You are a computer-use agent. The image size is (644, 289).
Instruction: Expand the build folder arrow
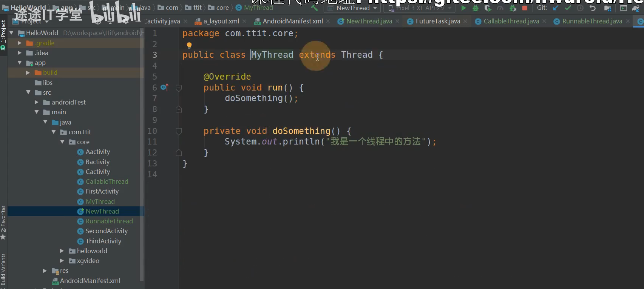point(28,72)
